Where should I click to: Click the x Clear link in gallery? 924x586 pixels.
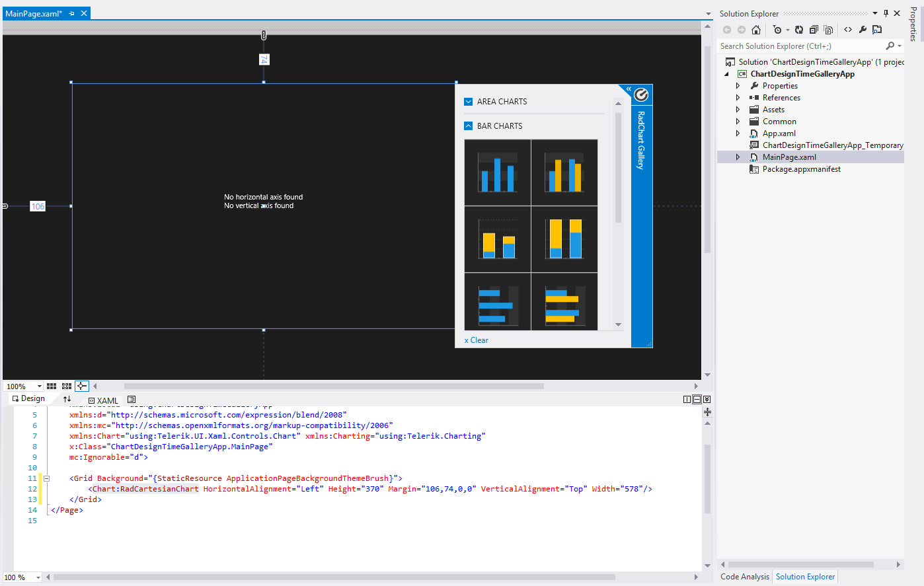coord(477,340)
